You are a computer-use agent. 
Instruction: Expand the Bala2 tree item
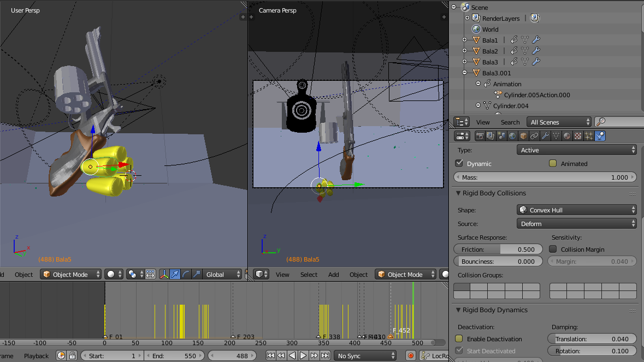[x=465, y=51]
